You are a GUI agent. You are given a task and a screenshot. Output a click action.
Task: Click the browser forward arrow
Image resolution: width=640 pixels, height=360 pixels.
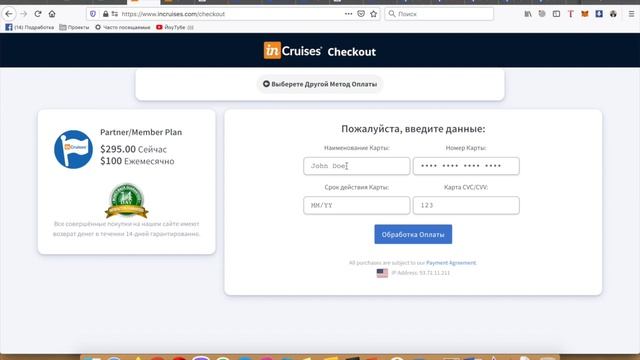click(23, 14)
